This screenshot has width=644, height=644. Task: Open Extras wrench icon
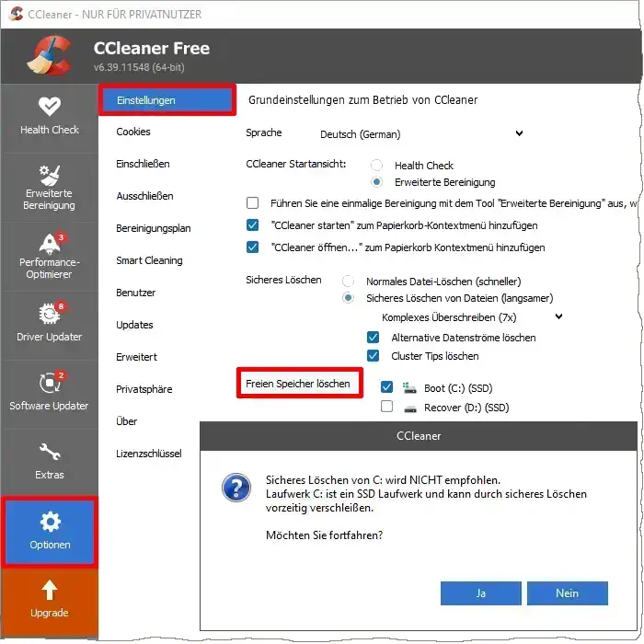[50, 452]
